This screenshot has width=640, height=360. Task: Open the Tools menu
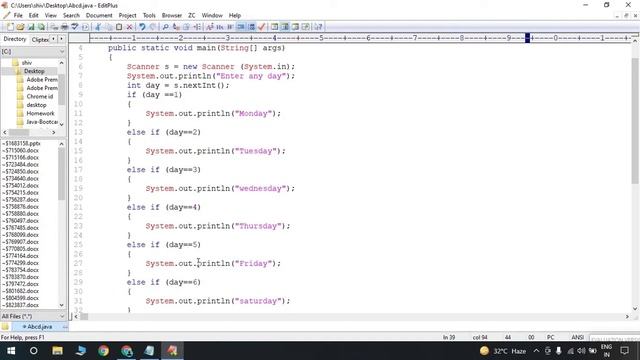pyautogui.click(x=149, y=16)
